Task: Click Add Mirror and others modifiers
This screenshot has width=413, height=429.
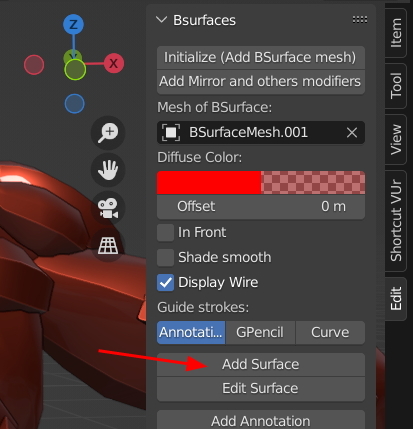Action: (261, 82)
